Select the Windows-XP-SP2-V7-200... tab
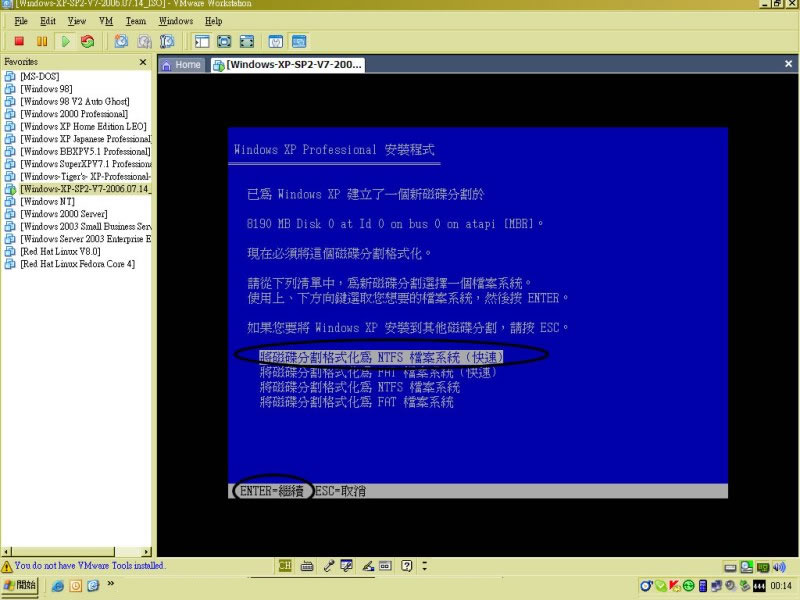 (x=288, y=65)
